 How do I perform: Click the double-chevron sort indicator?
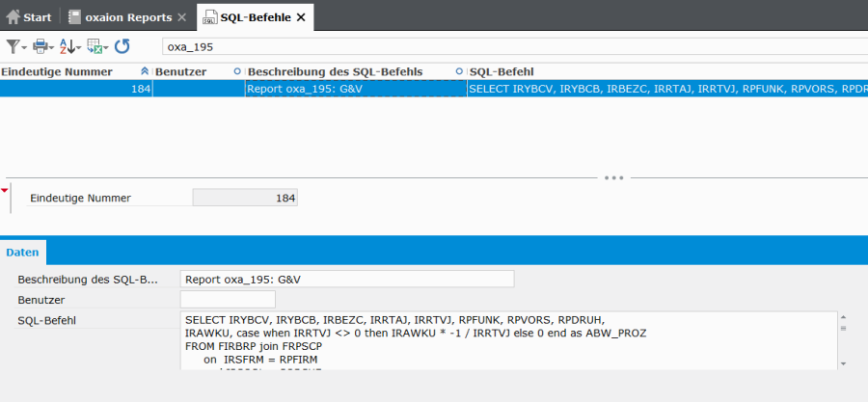145,71
